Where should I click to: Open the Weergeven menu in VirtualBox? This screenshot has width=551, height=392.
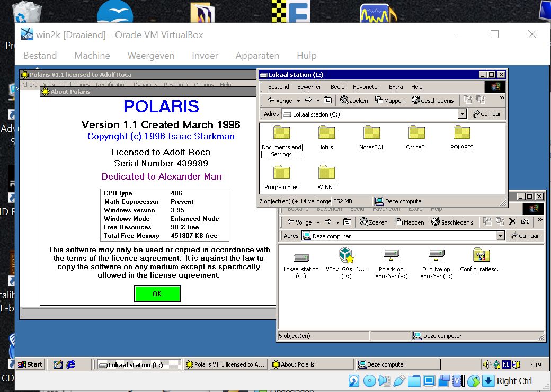pyautogui.click(x=151, y=56)
